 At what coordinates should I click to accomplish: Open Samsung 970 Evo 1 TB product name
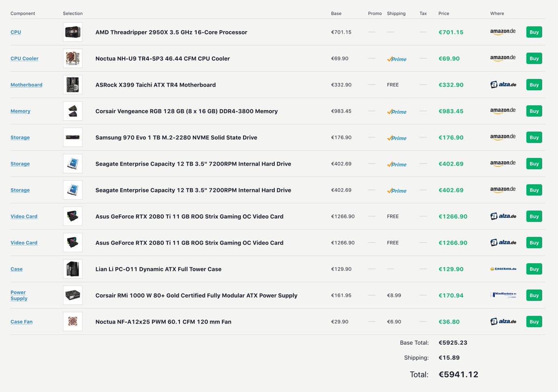point(176,137)
